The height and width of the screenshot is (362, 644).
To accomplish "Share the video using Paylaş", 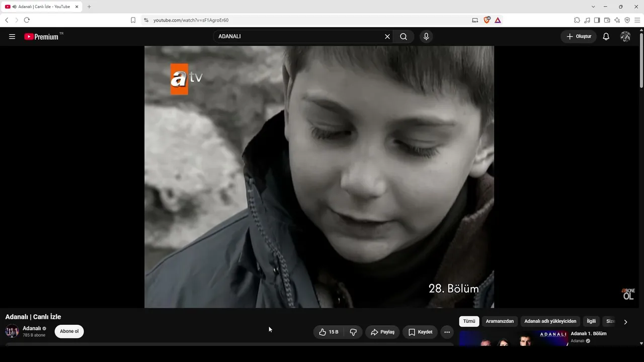I will [382, 332].
